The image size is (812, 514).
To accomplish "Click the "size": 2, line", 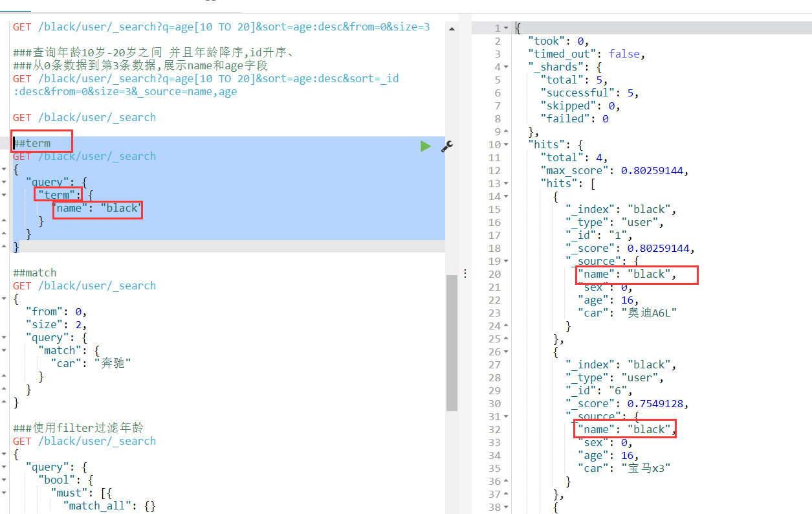I will (56, 324).
